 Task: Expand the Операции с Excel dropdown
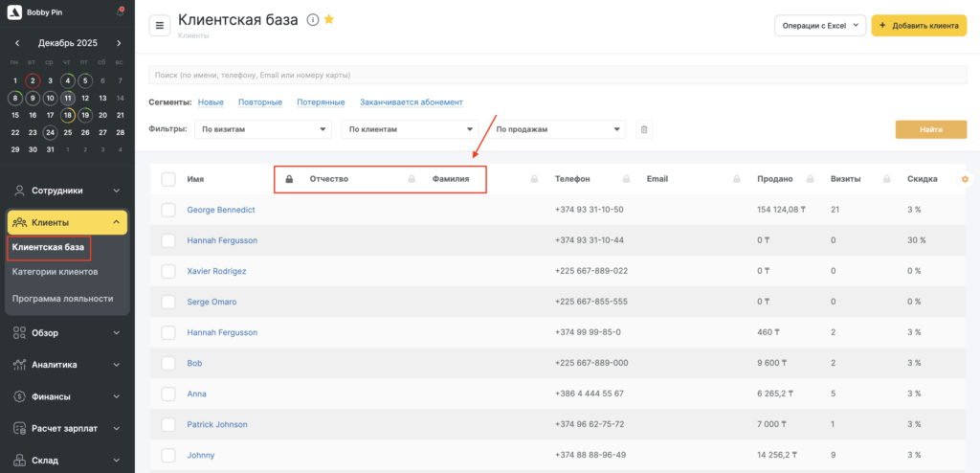tap(819, 26)
